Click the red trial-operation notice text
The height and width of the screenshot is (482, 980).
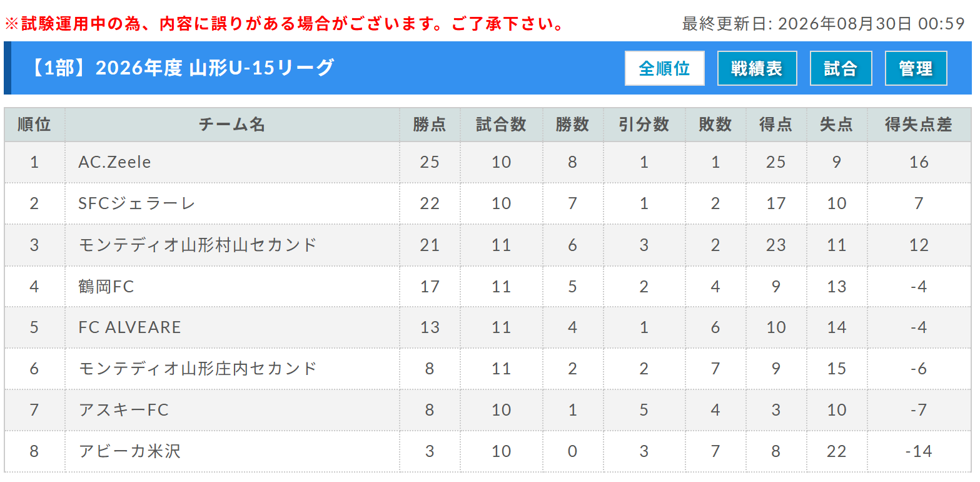[285, 24]
